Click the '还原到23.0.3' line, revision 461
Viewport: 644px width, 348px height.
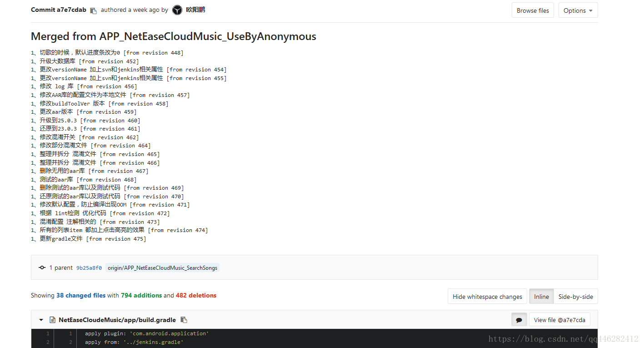coord(85,129)
